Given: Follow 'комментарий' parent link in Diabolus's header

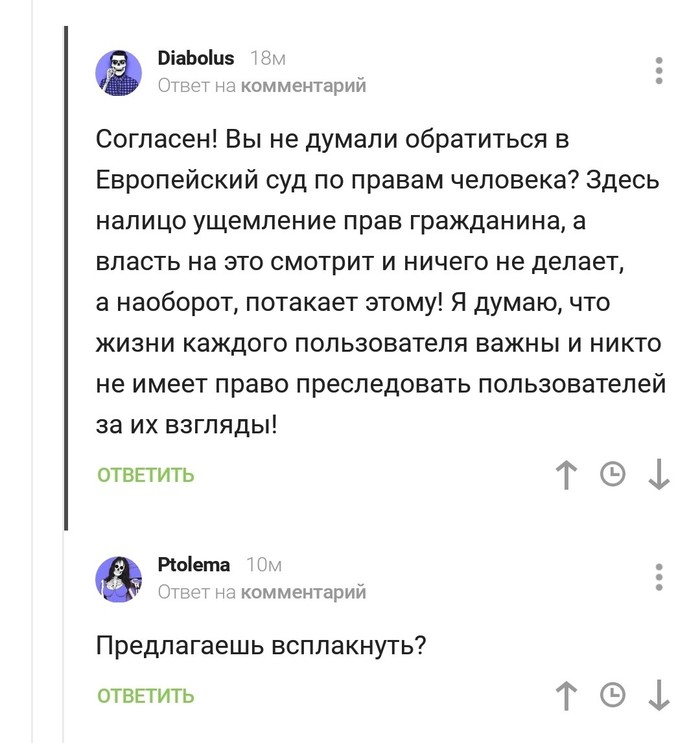Looking at the screenshot, I should point(304,86).
